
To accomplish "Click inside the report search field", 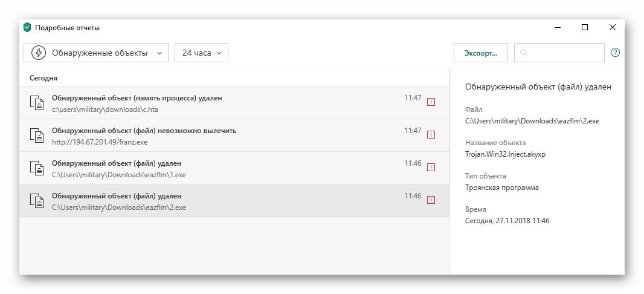I will tap(559, 53).
